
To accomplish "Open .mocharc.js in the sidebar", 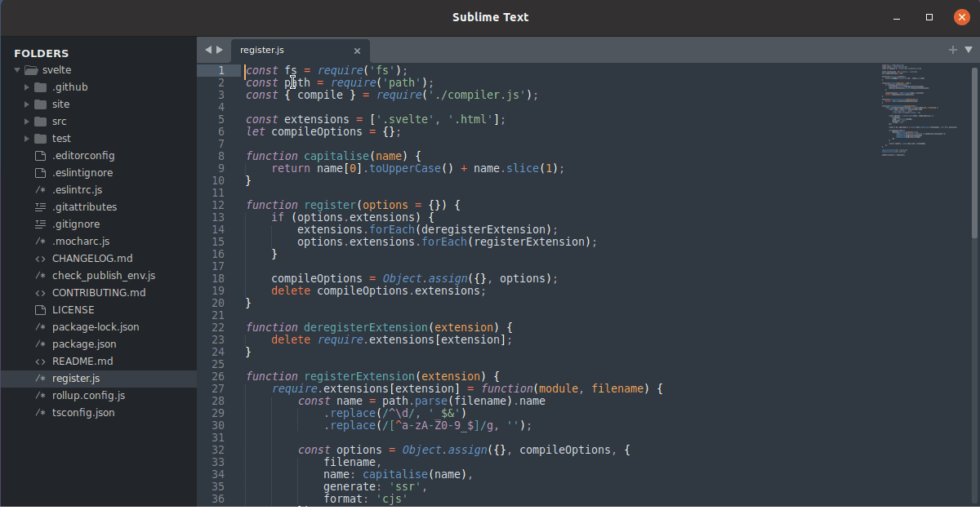I will click(81, 242).
